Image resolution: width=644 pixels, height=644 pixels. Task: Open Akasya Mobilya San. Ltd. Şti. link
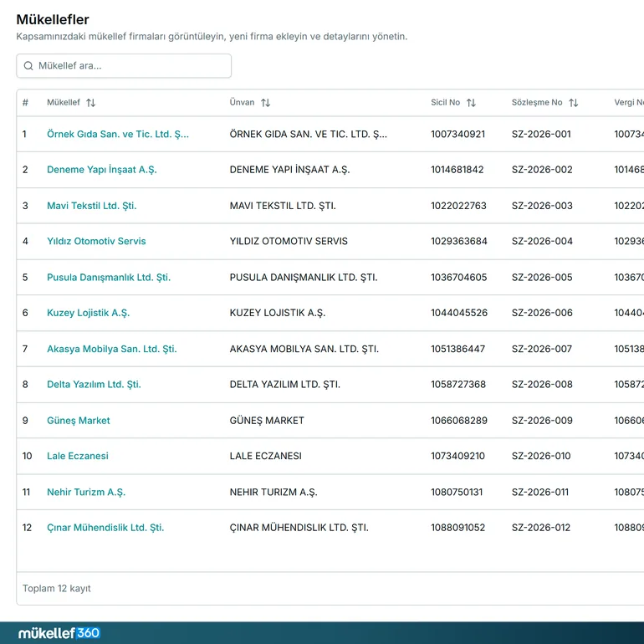pos(112,349)
